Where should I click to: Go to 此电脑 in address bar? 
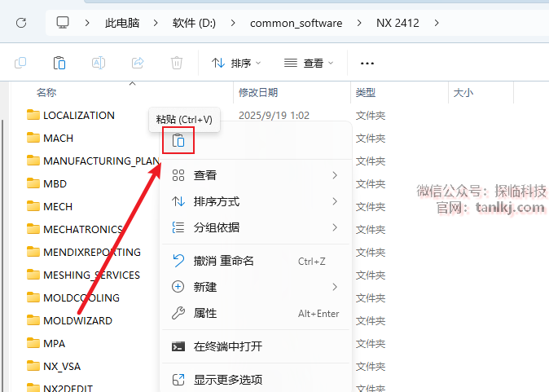click(122, 23)
